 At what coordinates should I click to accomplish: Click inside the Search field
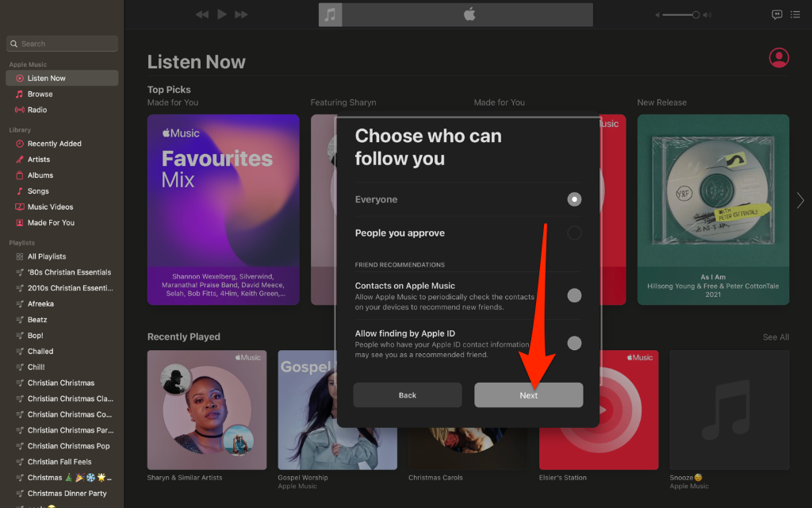click(x=62, y=44)
